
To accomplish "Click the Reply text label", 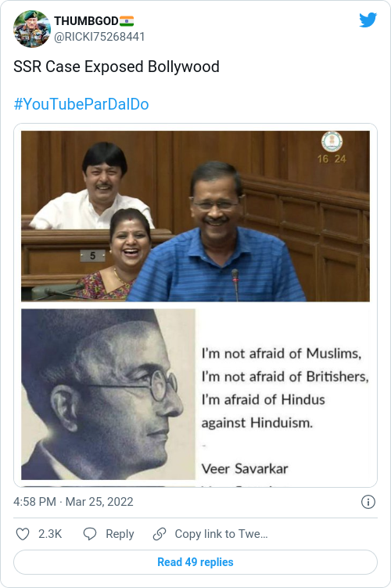I will click(x=120, y=534).
